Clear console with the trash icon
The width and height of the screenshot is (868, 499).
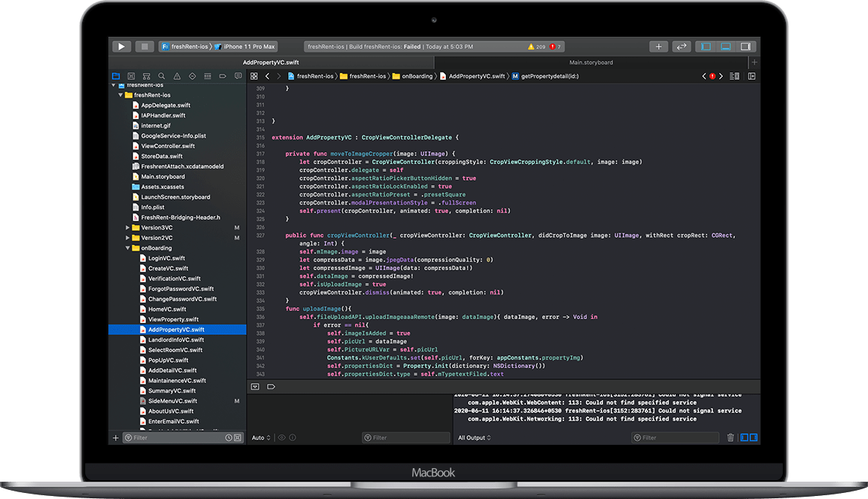coord(730,437)
